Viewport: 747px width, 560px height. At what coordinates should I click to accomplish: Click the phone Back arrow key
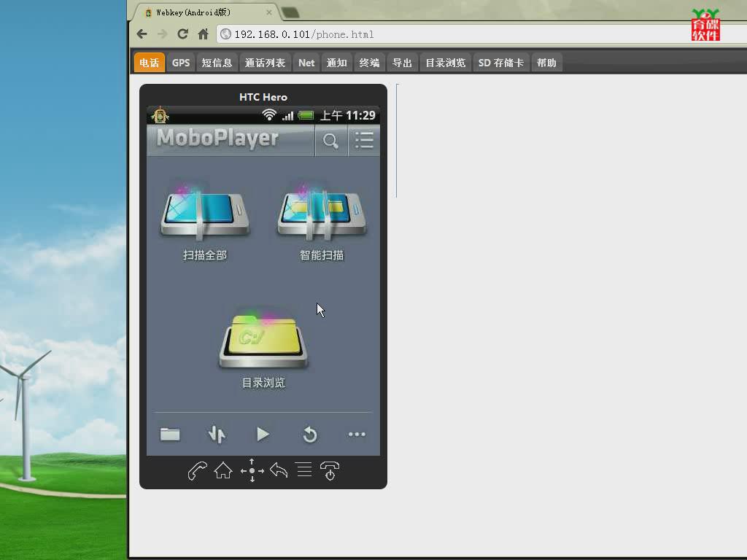(x=279, y=470)
